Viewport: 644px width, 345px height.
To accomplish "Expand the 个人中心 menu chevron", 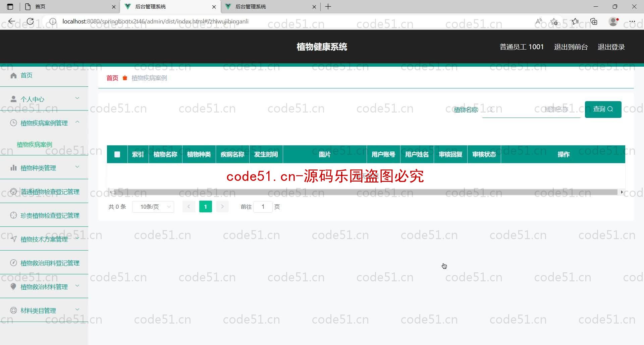I will click(77, 98).
